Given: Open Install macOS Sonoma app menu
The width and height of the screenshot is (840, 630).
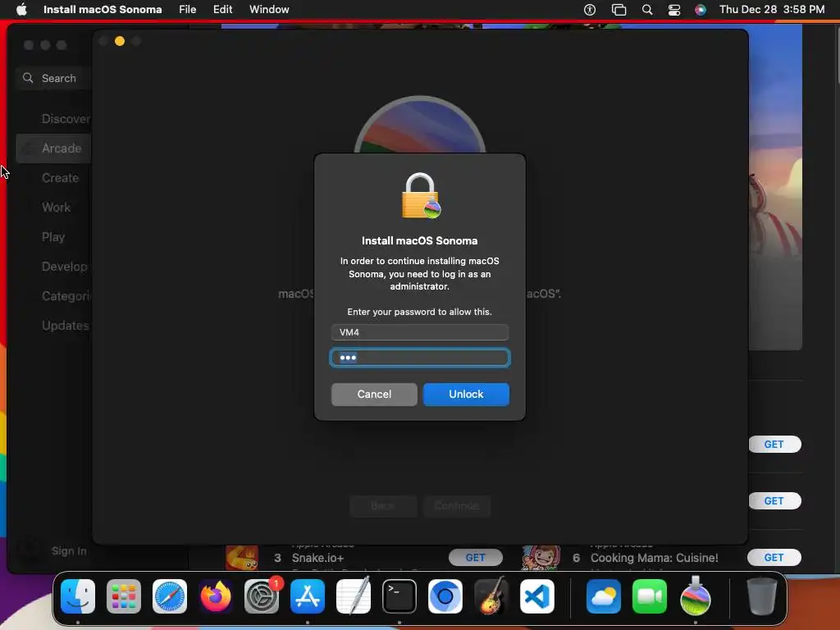Looking at the screenshot, I should (103, 9).
